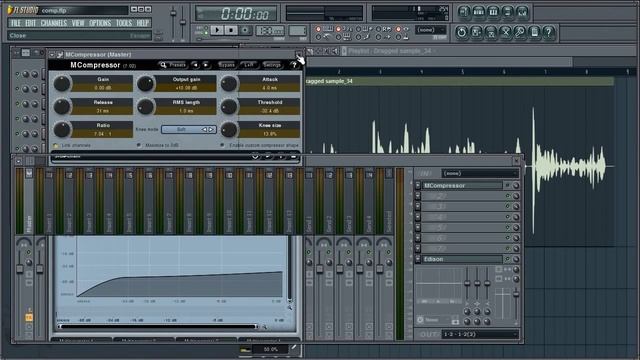Click the Knee size knob
640x360 pixels.
tap(229, 129)
